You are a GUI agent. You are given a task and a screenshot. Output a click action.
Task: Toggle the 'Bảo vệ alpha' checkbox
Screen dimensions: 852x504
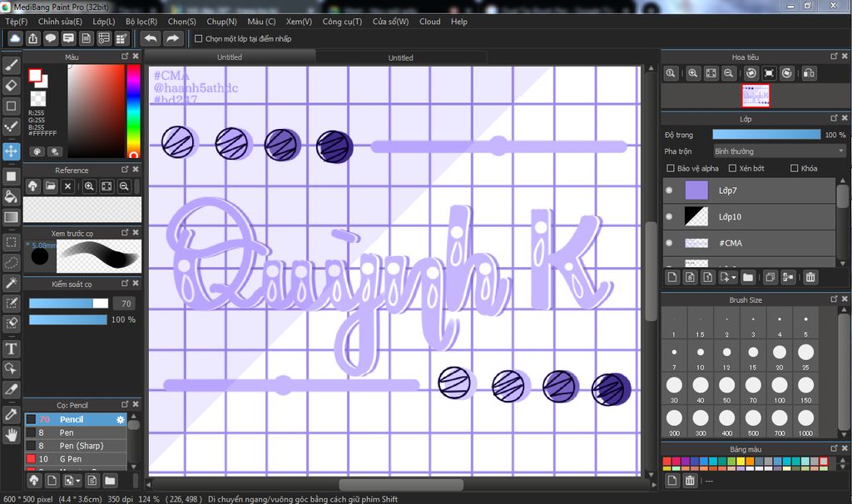pyautogui.click(x=670, y=168)
